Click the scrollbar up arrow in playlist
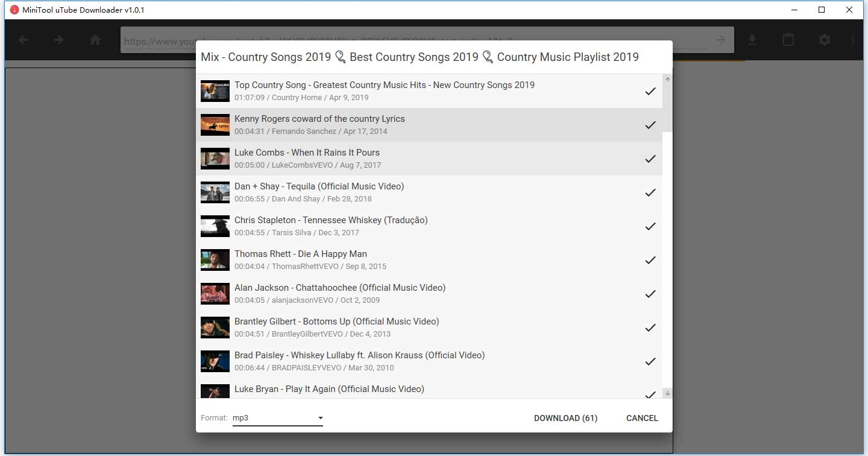The height and width of the screenshot is (456, 868). pyautogui.click(x=667, y=80)
